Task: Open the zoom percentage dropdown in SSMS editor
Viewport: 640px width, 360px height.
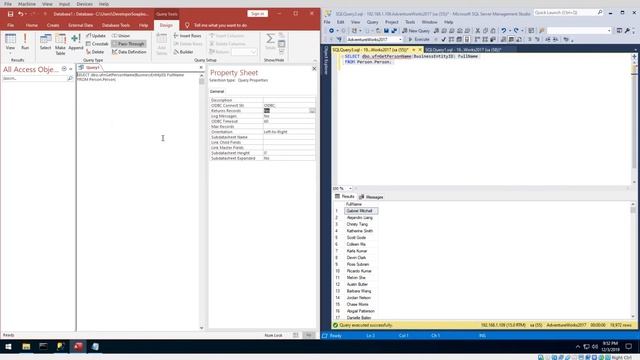Action: point(350,189)
